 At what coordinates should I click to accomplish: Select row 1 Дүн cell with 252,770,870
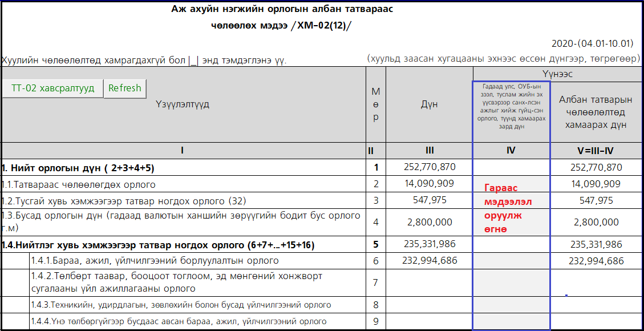point(429,167)
